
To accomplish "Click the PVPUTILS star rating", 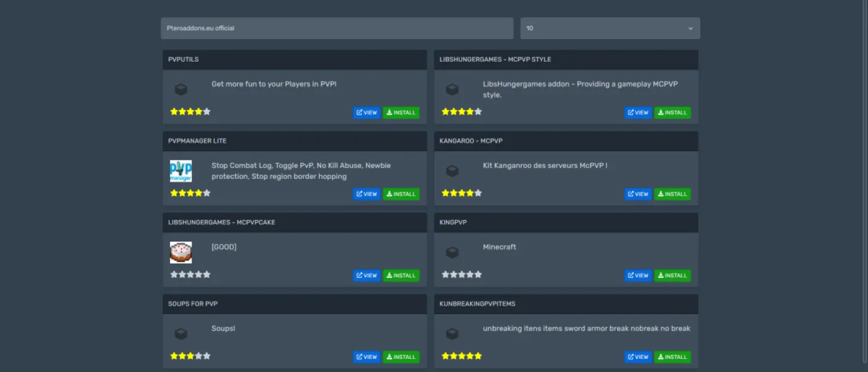I will coord(191,111).
